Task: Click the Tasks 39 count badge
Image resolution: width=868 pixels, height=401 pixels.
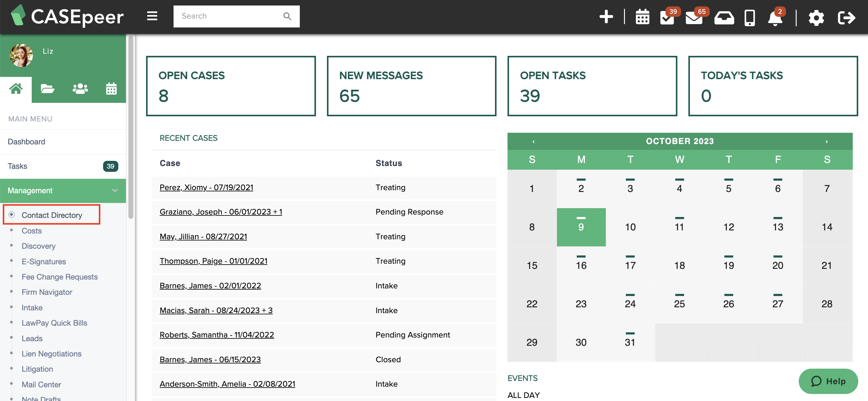Action: tap(110, 166)
